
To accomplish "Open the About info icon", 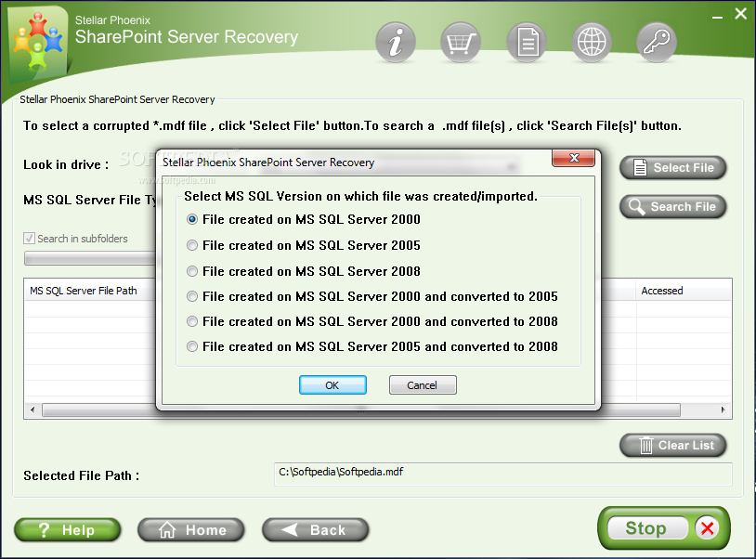I will [x=396, y=43].
